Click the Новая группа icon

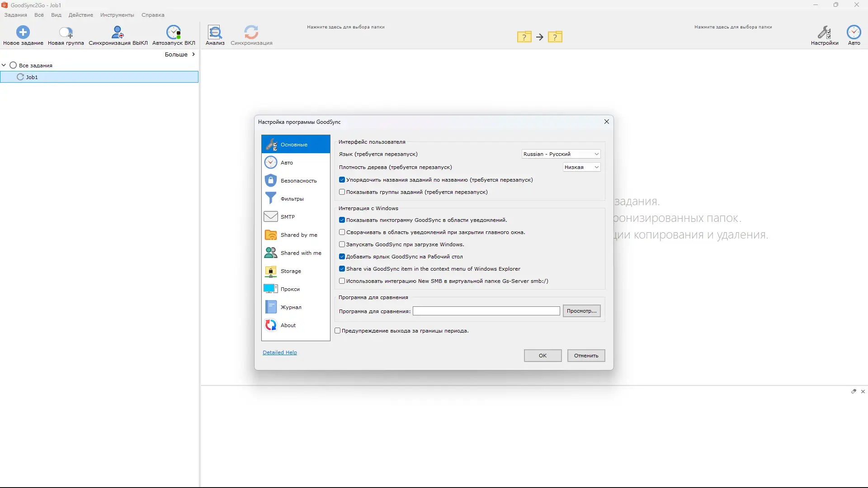[x=66, y=32]
